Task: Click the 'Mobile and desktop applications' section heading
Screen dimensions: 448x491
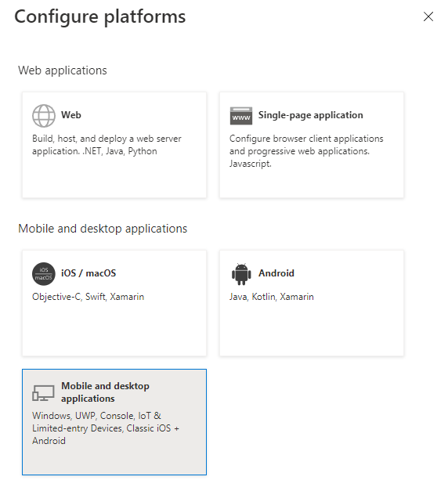Action: 103,229
